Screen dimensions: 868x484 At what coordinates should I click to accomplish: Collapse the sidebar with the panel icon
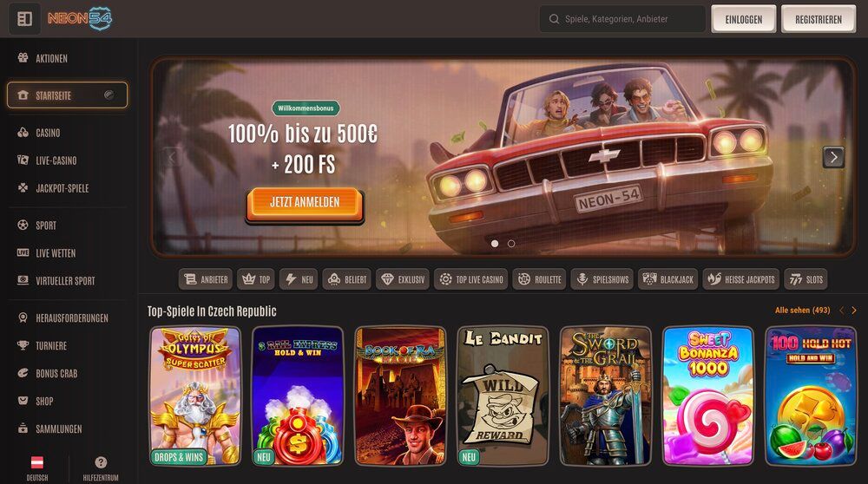coord(24,19)
